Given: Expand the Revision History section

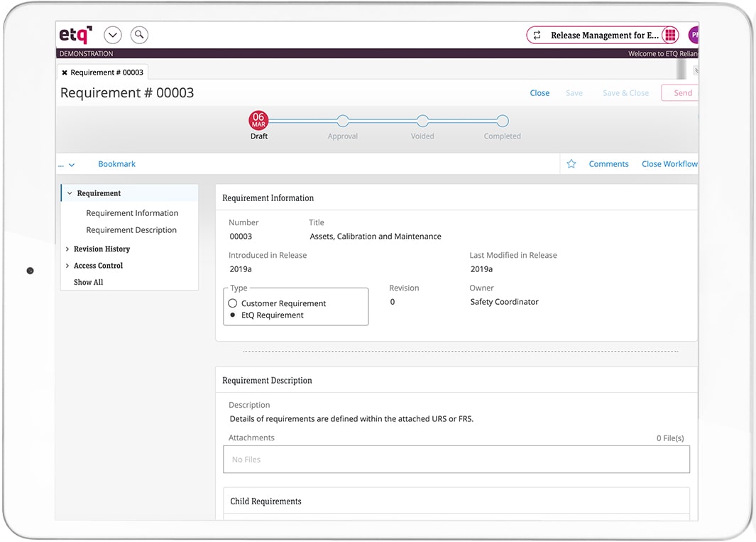Looking at the screenshot, I should coord(67,249).
